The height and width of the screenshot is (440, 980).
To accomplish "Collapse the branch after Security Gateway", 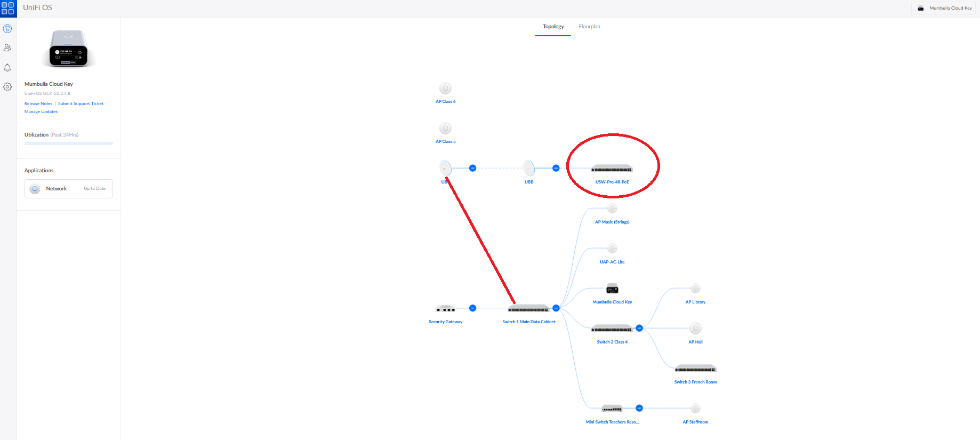I will (472, 308).
